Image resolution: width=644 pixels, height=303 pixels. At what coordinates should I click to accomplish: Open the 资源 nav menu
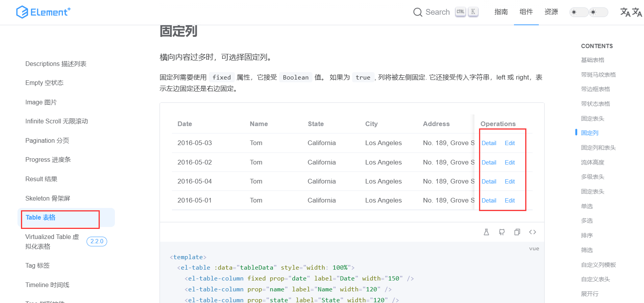click(x=551, y=12)
